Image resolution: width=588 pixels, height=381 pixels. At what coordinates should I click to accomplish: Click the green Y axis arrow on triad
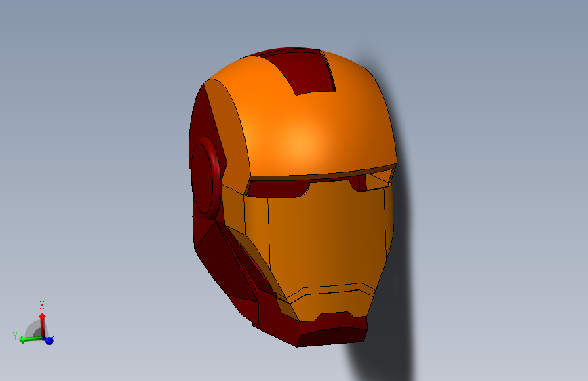click(31, 340)
